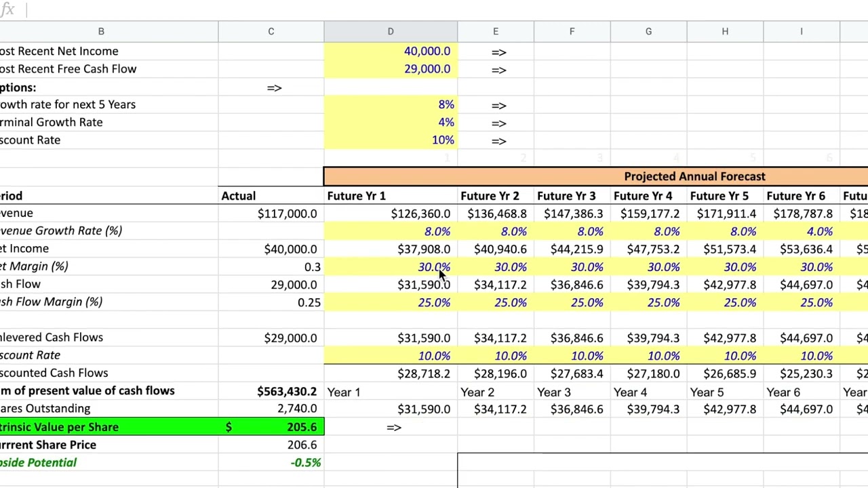Select upside potential -0.5% cell
868x488 pixels.
[x=271, y=462]
